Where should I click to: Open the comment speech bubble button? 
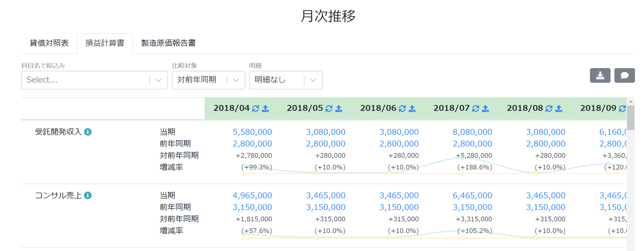(625, 75)
